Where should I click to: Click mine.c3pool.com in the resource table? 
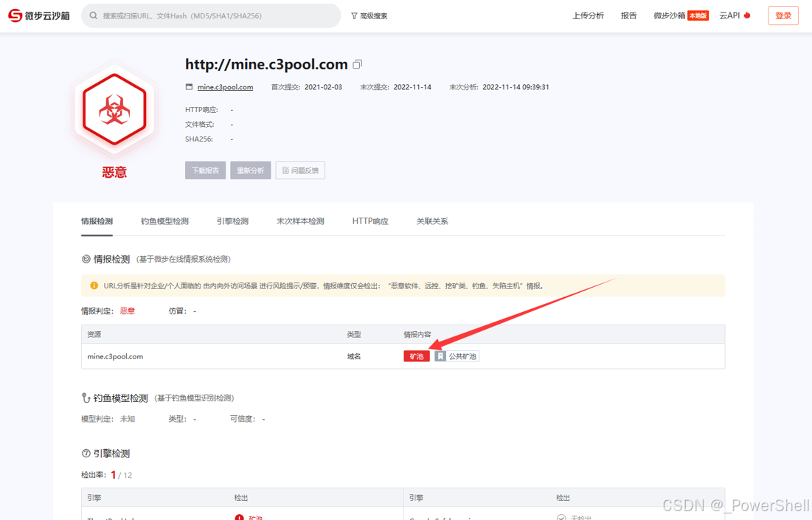[115, 356]
